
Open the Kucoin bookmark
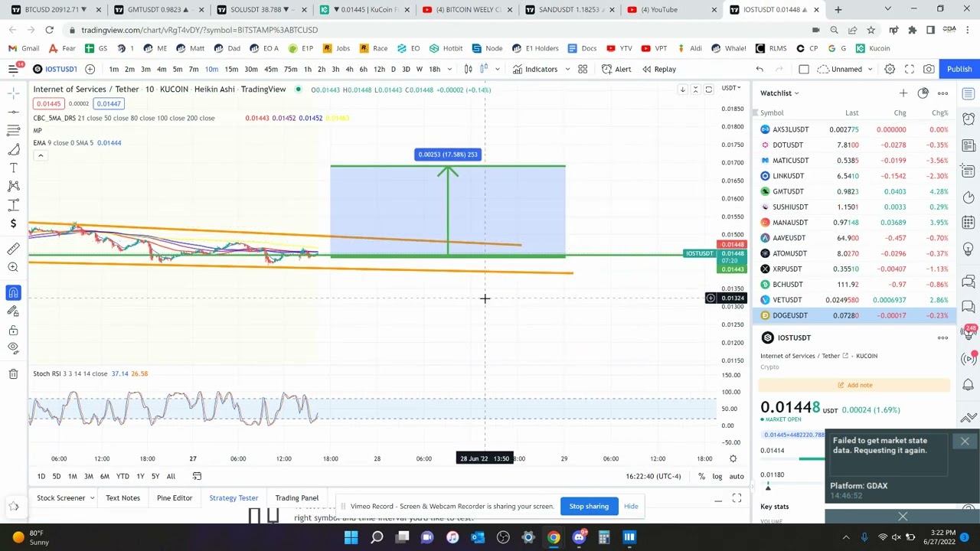[x=873, y=48]
